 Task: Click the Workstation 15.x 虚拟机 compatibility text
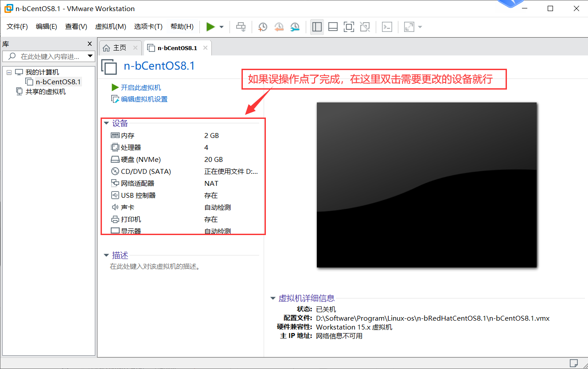coord(354,327)
